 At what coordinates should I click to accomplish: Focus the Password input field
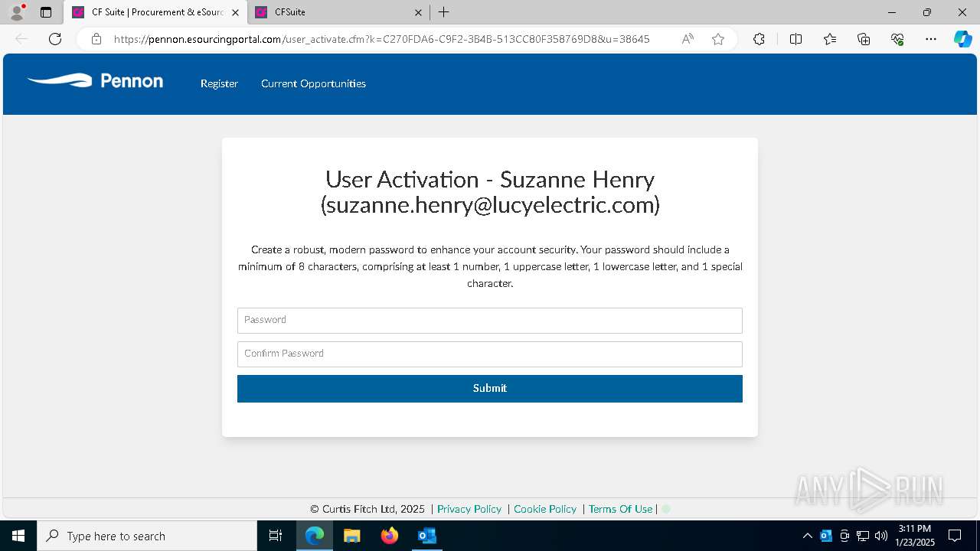pos(490,321)
